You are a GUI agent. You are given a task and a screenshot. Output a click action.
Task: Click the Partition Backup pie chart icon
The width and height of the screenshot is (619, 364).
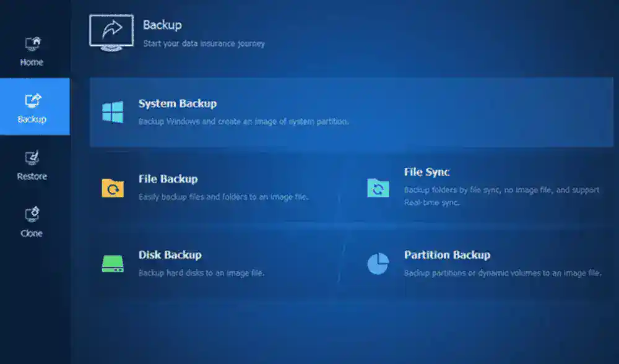(378, 264)
